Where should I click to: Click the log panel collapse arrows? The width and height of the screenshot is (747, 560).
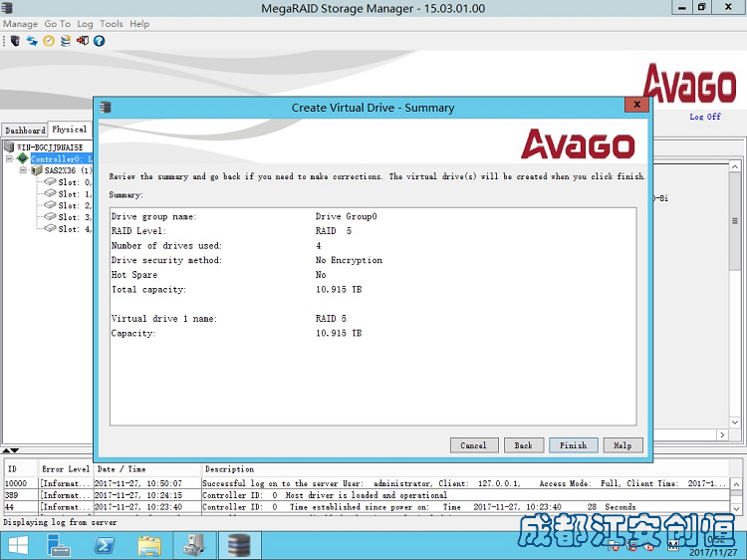(10, 450)
